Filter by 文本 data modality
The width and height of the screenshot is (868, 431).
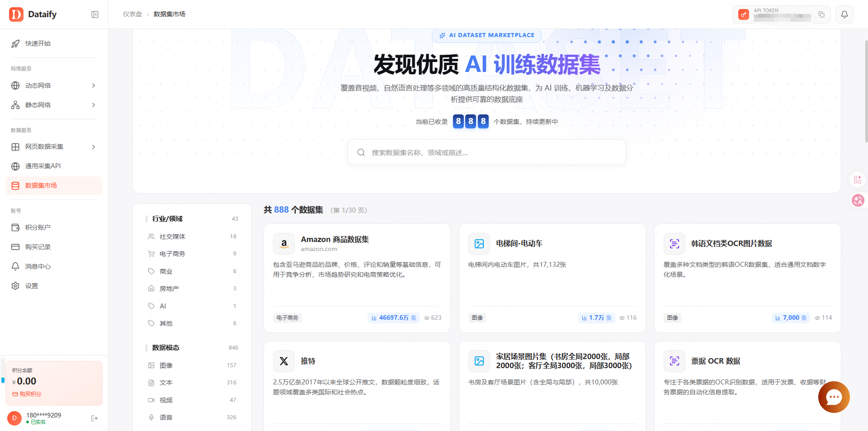[x=192, y=383]
